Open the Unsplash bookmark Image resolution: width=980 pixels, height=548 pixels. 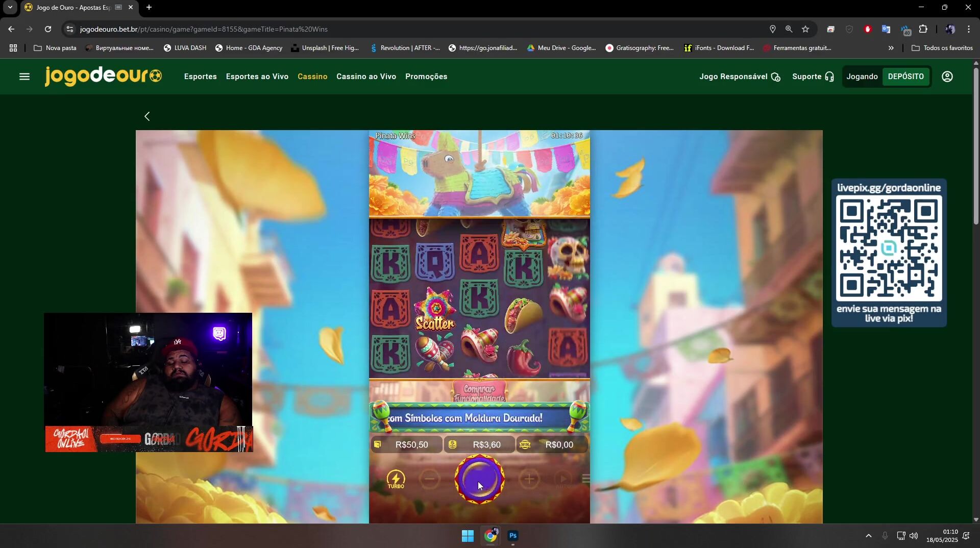tap(325, 48)
